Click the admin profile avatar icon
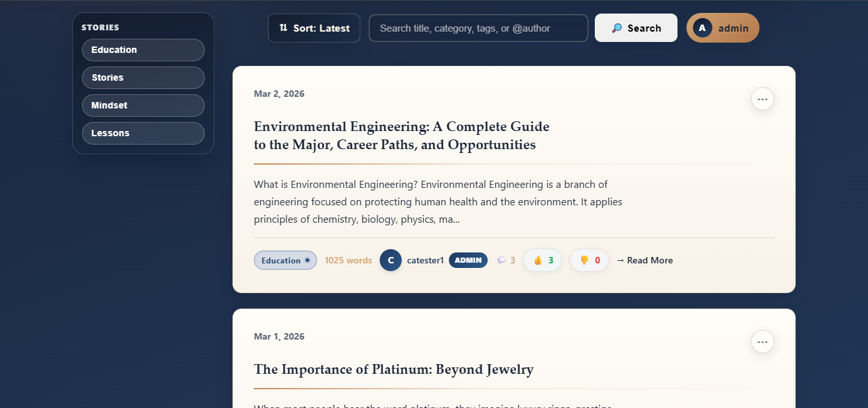 [x=703, y=28]
